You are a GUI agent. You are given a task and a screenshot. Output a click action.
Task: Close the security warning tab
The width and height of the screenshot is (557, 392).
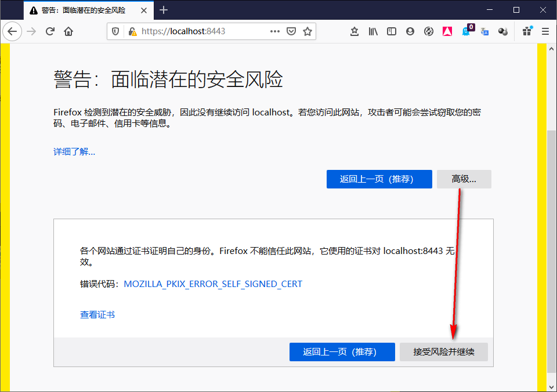[x=144, y=10]
